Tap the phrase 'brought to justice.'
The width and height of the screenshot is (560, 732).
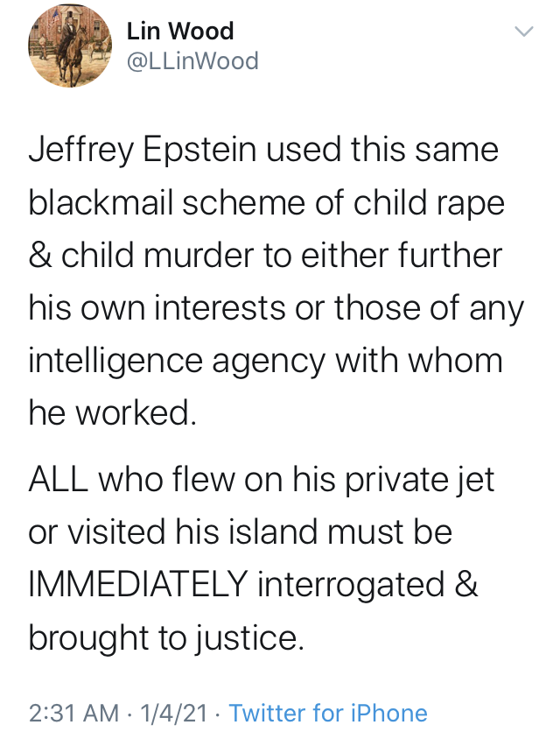point(166,638)
